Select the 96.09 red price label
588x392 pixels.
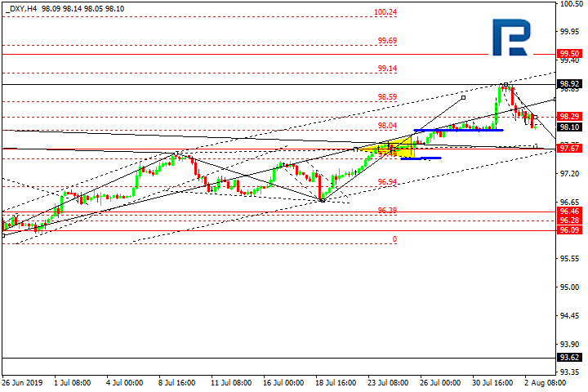click(569, 230)
